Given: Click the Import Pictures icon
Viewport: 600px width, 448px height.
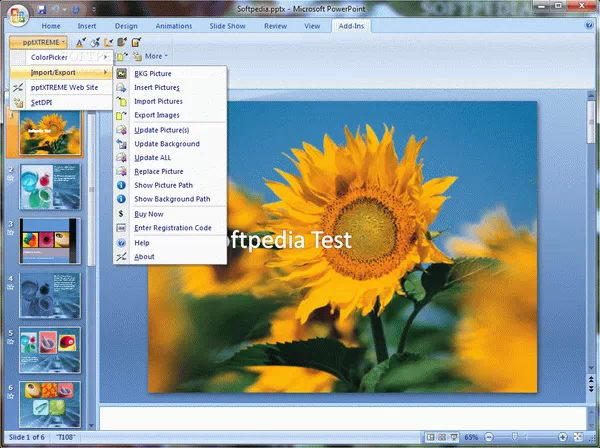Looking at the screenshot, I should 121,101.
